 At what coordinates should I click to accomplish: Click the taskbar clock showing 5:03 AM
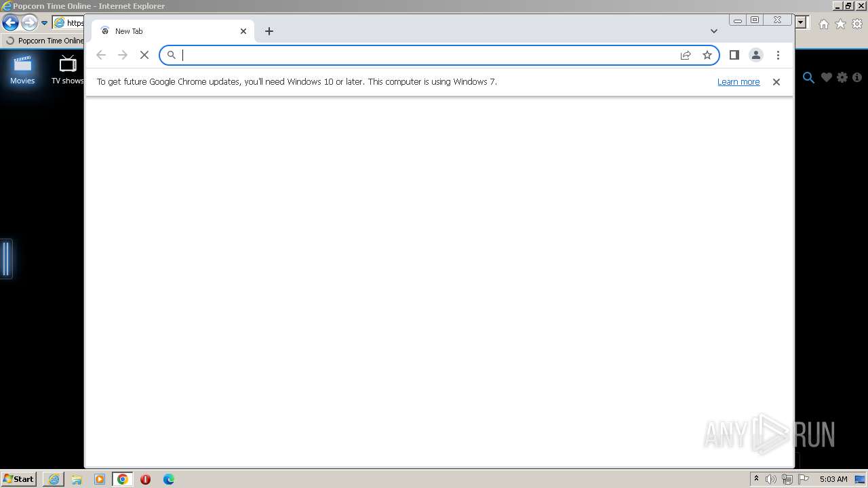point(833,479)
